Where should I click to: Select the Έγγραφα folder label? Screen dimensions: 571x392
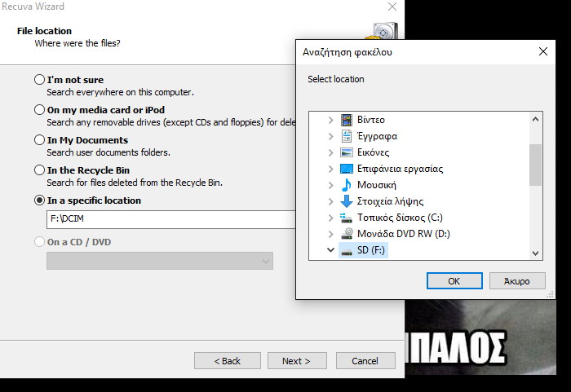pos(377,136)
